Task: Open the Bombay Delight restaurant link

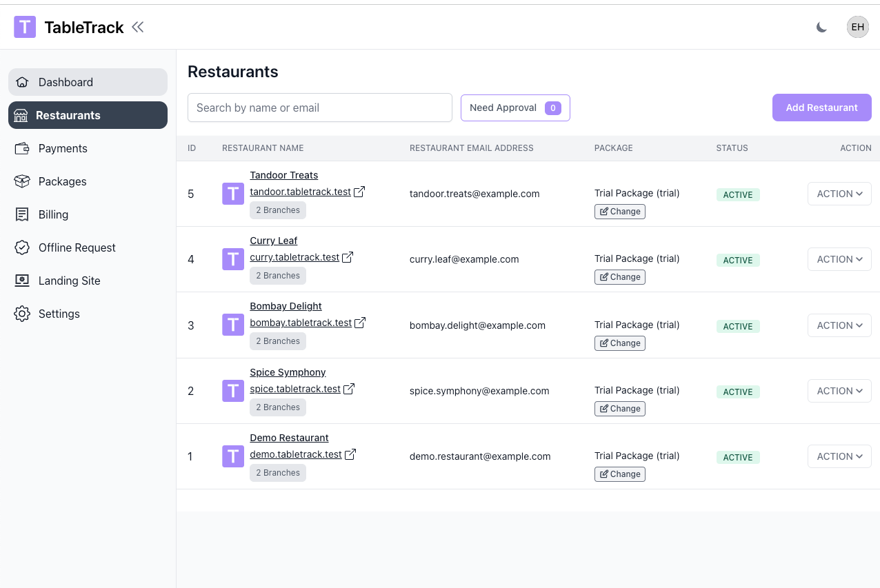Action: click(286, 306)
